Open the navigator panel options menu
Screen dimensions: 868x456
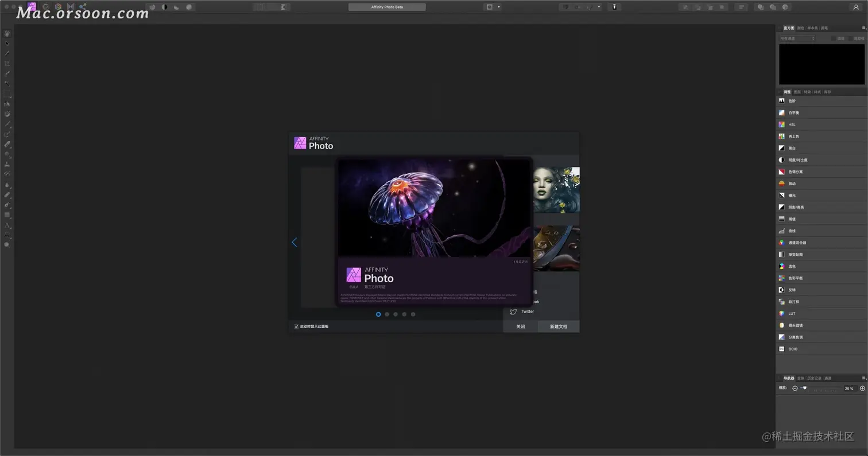point(864,378)
